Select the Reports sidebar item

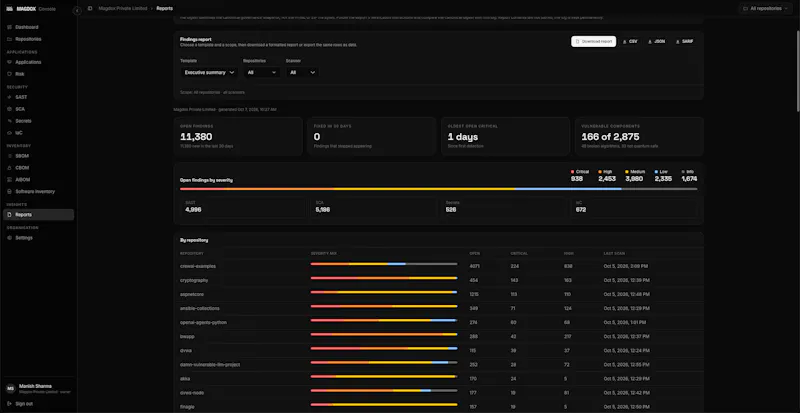38,215
